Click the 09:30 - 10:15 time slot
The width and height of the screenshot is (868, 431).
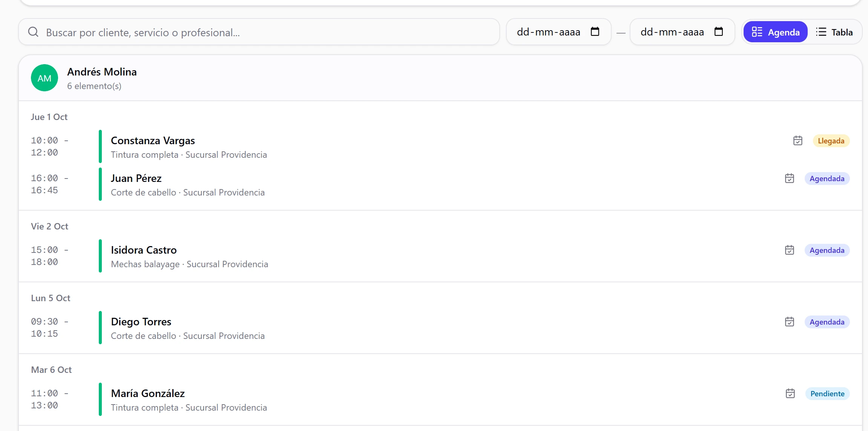[50, 328]
